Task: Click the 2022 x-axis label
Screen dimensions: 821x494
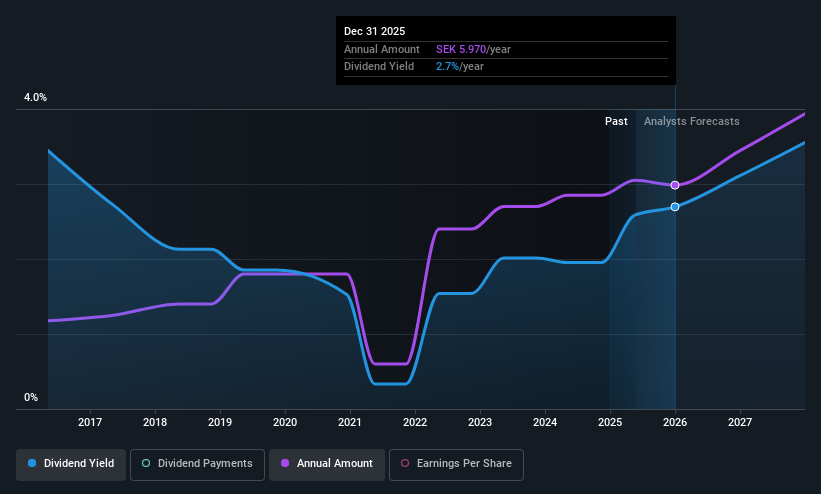Action: pos(415,422)
